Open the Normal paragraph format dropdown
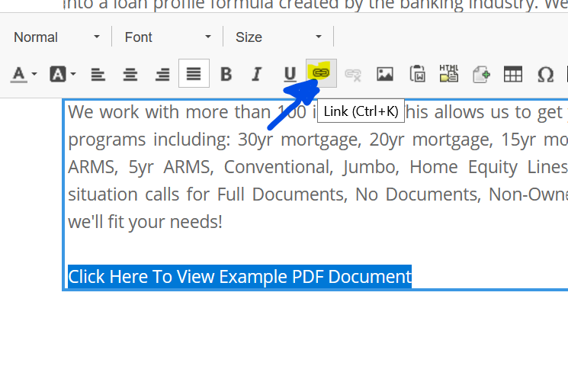568x392 pixels. [57, 37]
